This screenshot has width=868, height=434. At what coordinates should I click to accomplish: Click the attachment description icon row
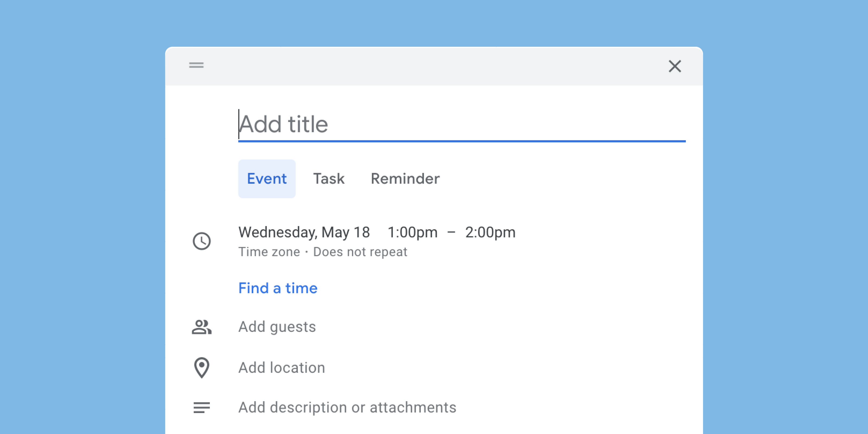pos(201,407)
